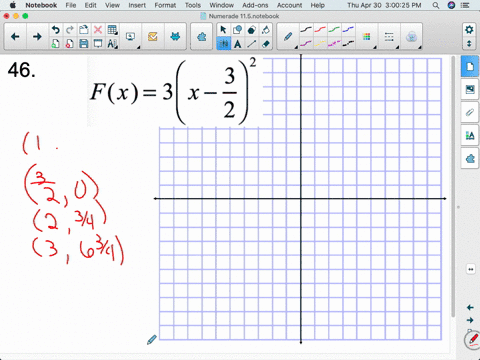Click the blue monster activity icon
The height and width of the screenshot is (360, 480).
click(175, 37)
